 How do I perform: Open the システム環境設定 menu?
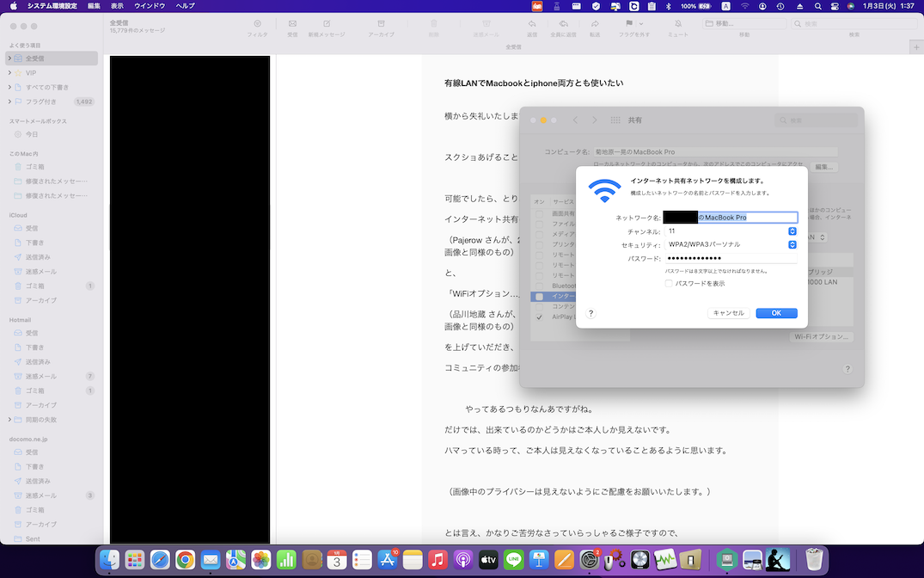click(52, 6)
